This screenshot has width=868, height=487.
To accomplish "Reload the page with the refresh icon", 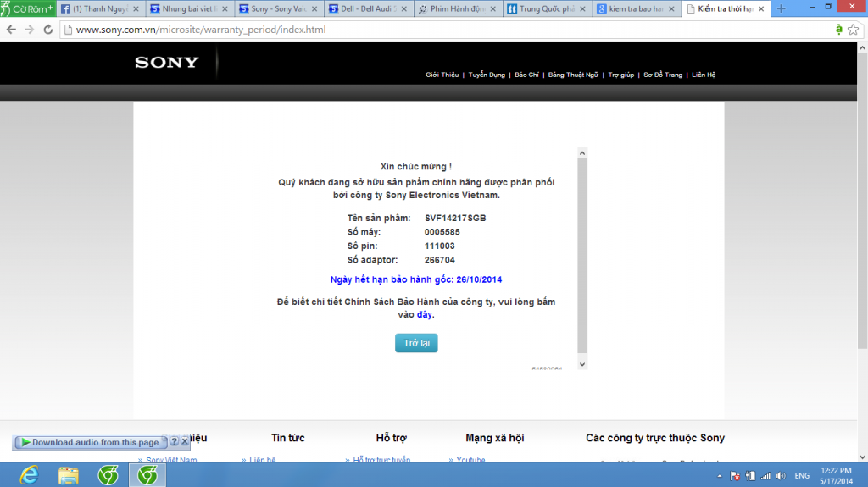I will (47, 30).
